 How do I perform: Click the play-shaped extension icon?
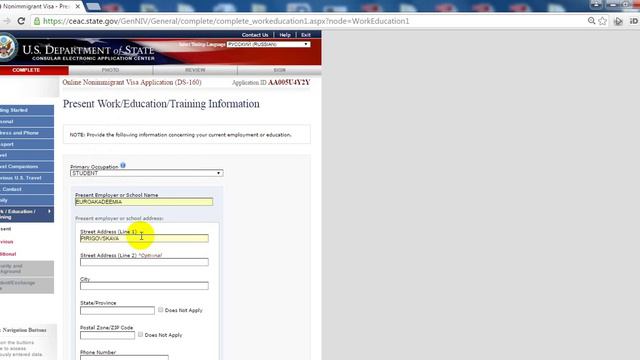point(618,21)
